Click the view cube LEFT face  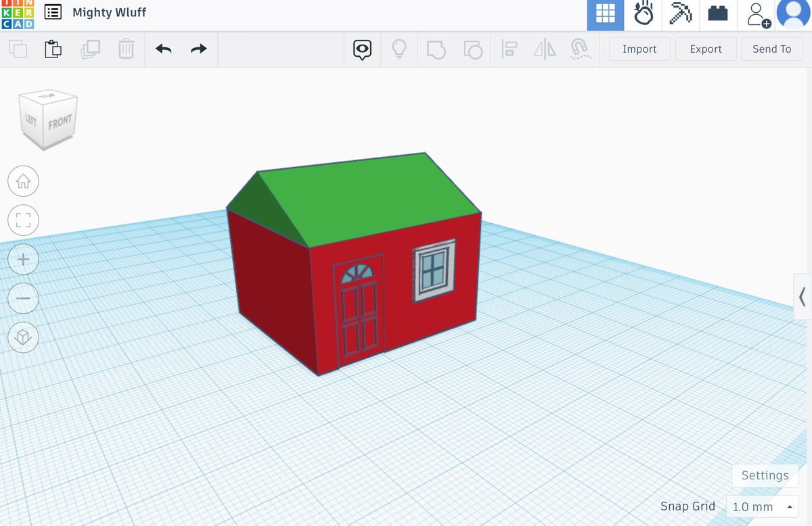click(31, 120)
